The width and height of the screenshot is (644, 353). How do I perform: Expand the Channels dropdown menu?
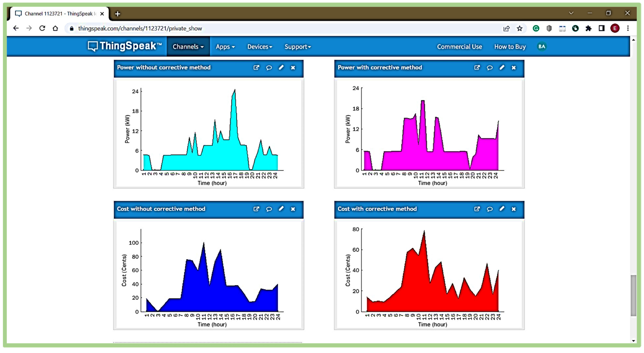click(x=188, y=47)
